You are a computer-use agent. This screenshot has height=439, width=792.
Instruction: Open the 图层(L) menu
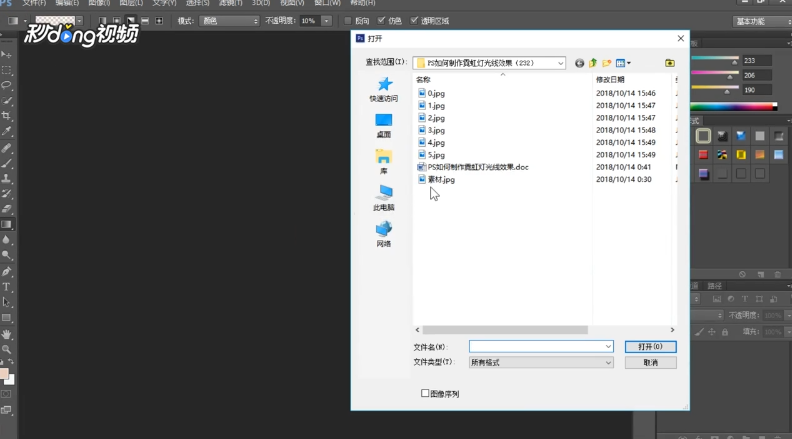pyautogui.click(x=131, y=3)
